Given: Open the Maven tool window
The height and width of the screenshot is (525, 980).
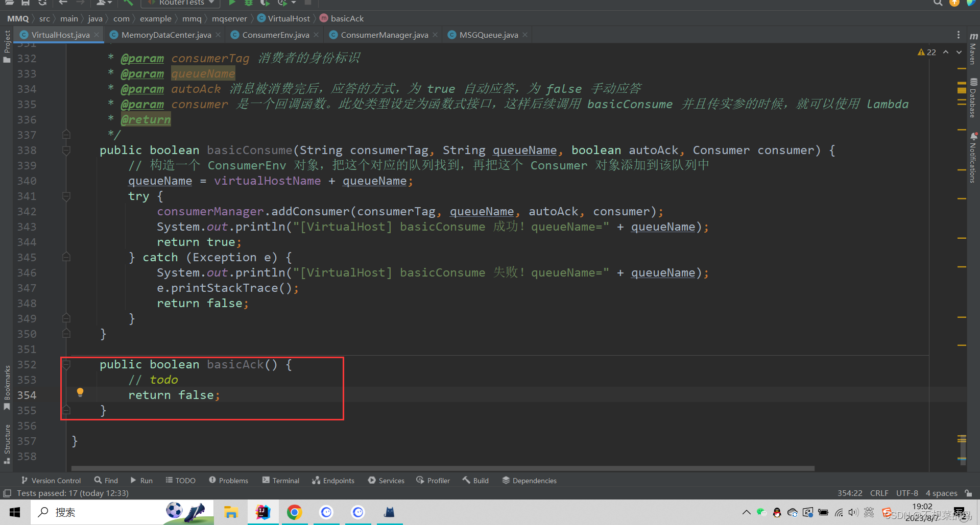Looking at the screenshot, I should pos(973,48).
